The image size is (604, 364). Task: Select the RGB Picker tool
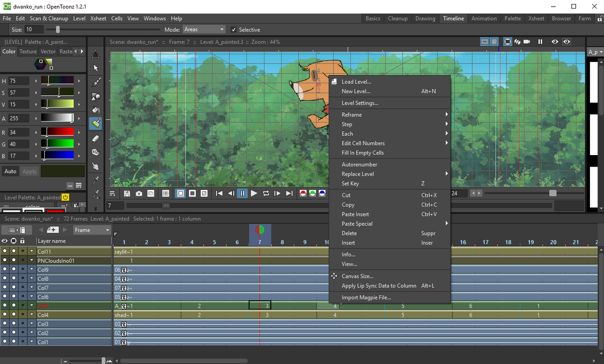(96, 194)
